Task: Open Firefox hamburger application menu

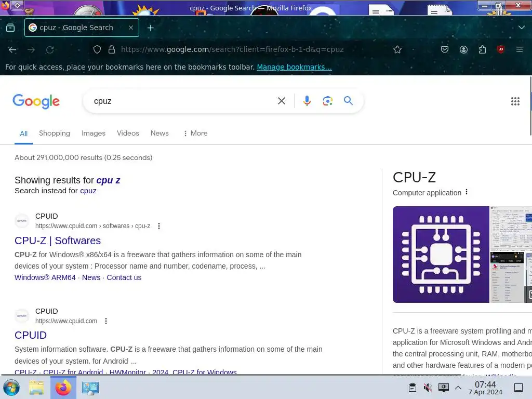Action: click(x=520, y=49)
